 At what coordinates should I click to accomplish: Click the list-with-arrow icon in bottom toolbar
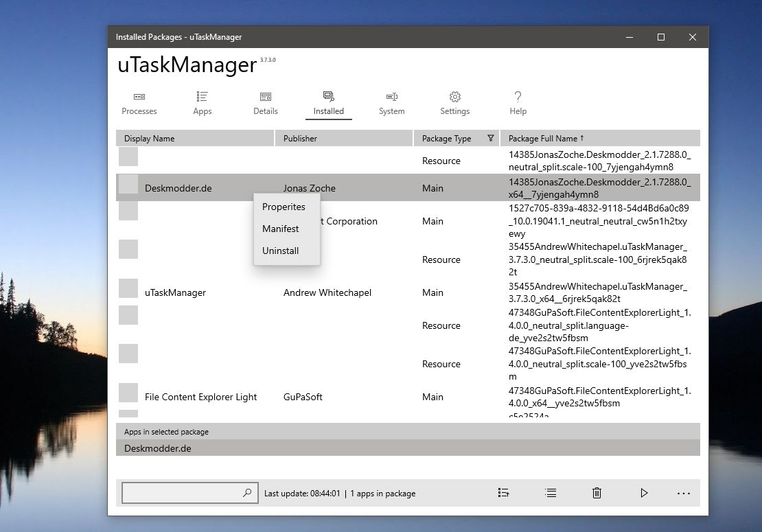(503, 493)
